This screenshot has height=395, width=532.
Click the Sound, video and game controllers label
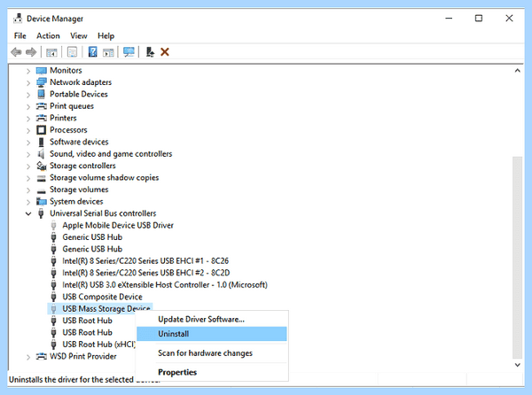(111, 154)
